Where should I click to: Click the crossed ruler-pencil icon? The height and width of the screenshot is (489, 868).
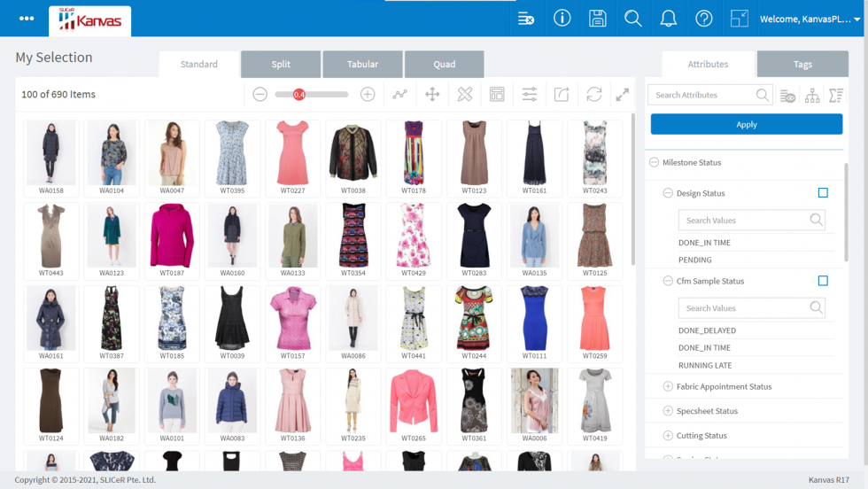pyautogui.click(x=465, y=94)
